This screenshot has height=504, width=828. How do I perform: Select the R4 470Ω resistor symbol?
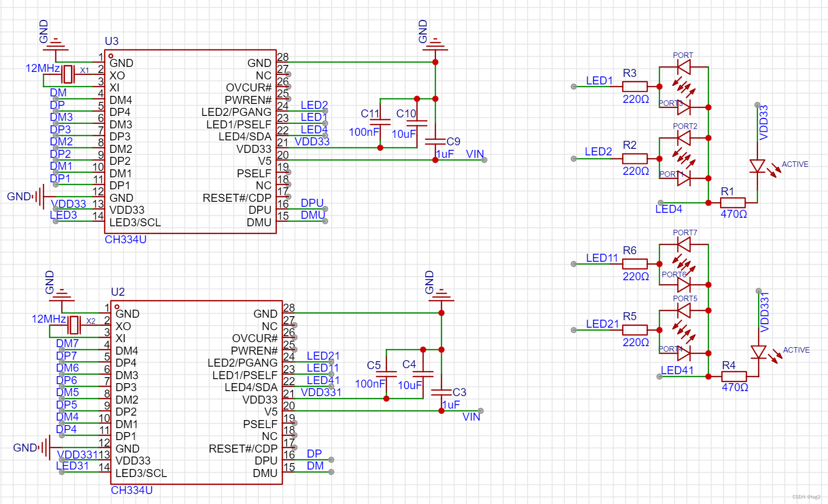[734, 376]
